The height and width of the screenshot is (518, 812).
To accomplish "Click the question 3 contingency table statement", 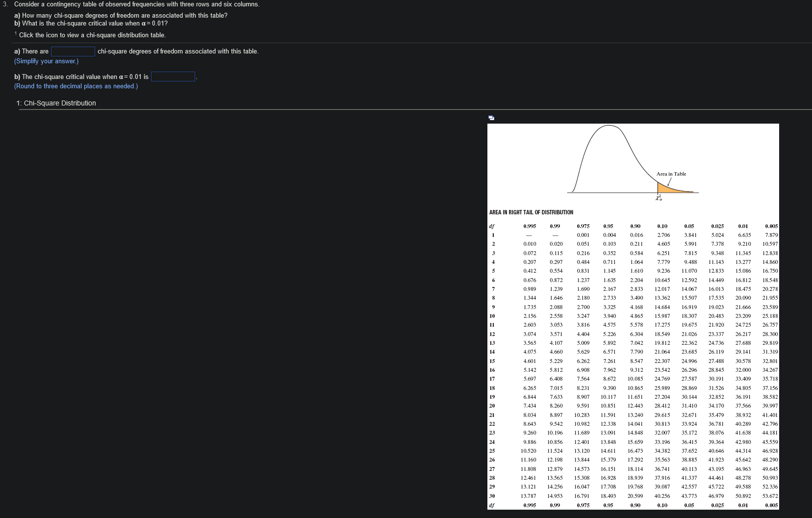I will [137, 4].
